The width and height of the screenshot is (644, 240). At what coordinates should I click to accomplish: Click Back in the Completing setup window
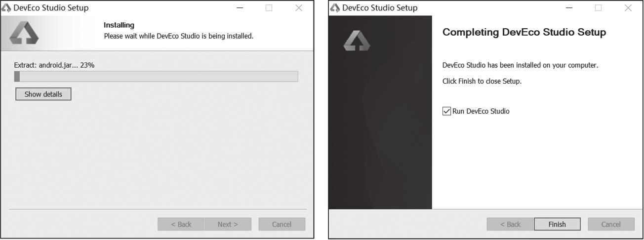click(x=510, y=224)
